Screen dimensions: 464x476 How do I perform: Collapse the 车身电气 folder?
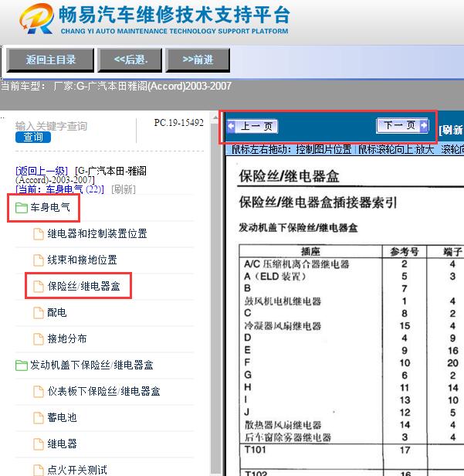pyautogui.click(x=50, y=207)
